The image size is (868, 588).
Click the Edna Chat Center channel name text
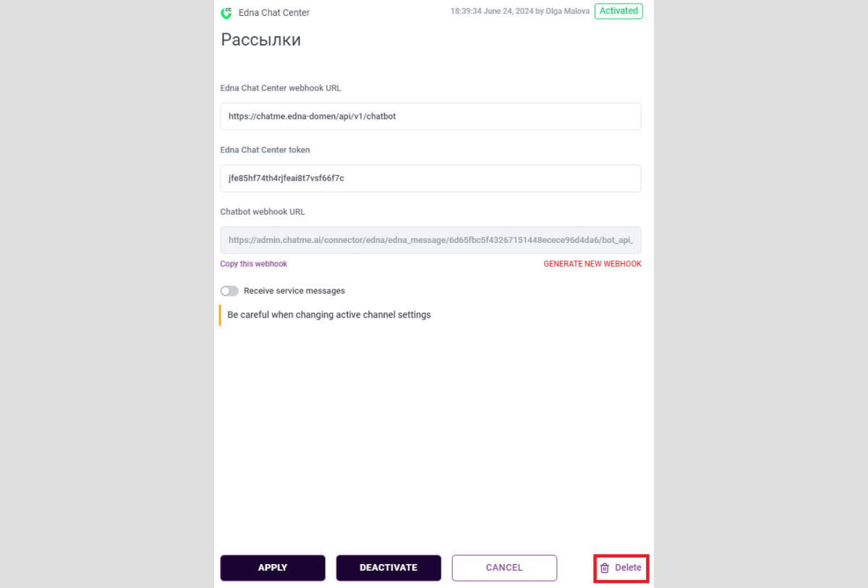point(274,13)
